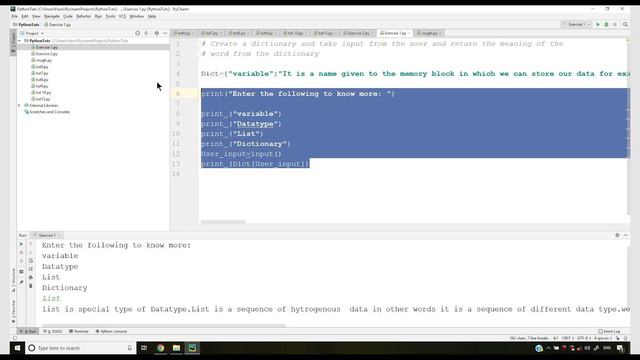
Task: Print the console output
Action: [x=31, y=278]
